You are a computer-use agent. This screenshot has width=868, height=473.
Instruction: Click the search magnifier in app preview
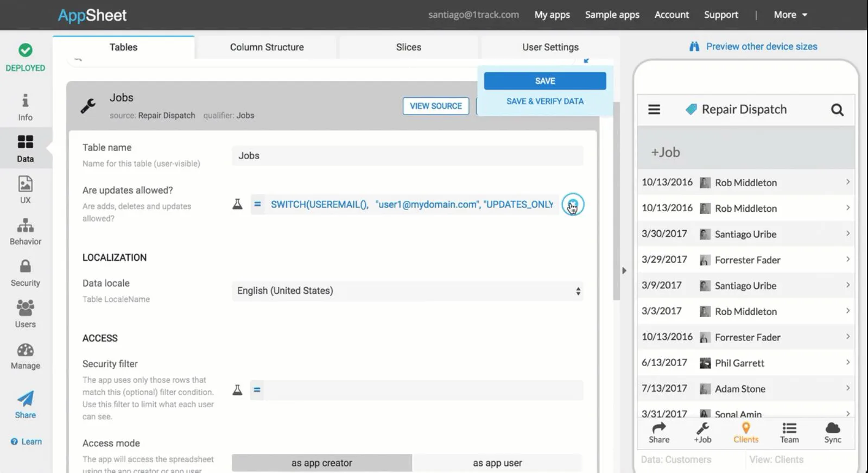pos(837,110)
